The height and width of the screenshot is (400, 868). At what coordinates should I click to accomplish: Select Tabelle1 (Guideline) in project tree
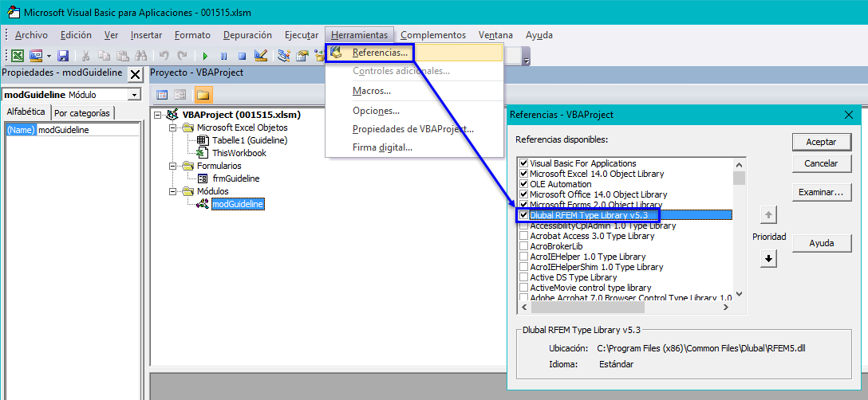point(250,140)
